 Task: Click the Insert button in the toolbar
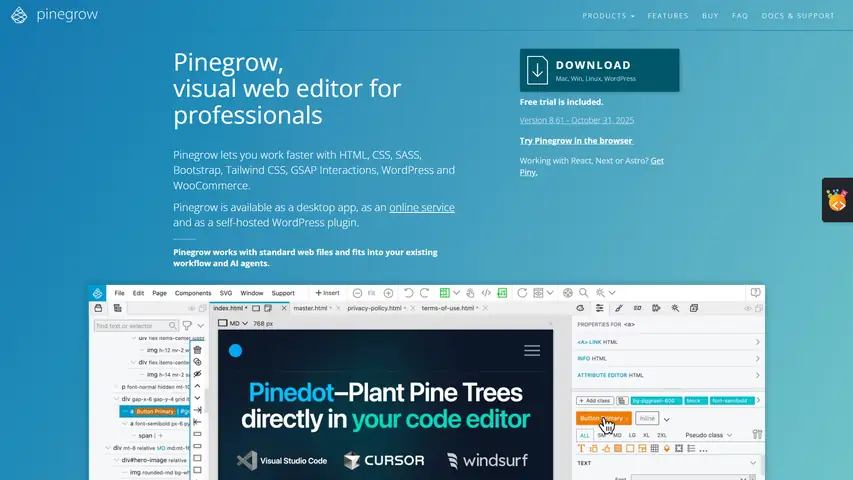click(327, 293)
